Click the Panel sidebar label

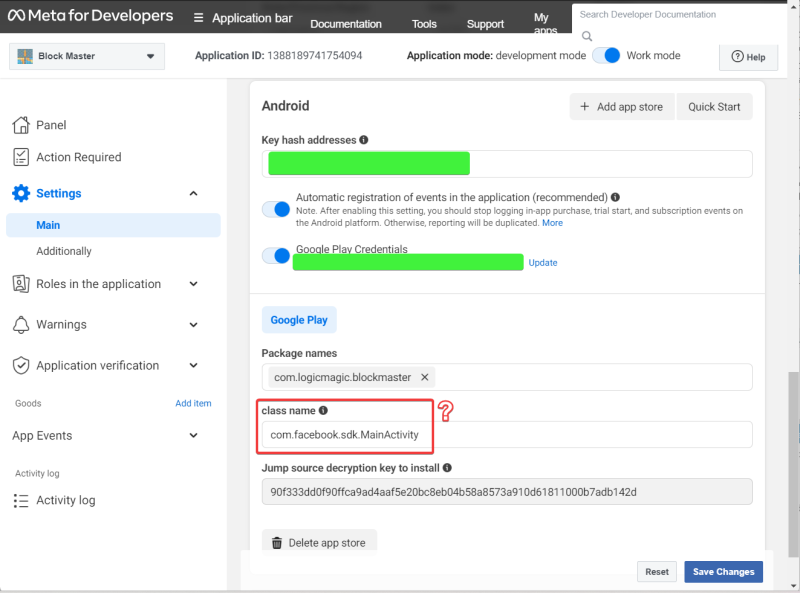[x=51, y=125]
